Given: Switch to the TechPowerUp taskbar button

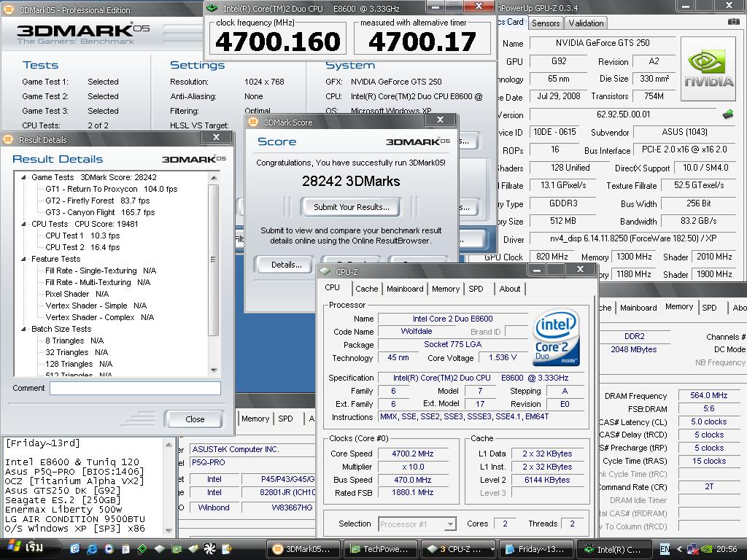Looking at the screenshot, I should point(380,549).
